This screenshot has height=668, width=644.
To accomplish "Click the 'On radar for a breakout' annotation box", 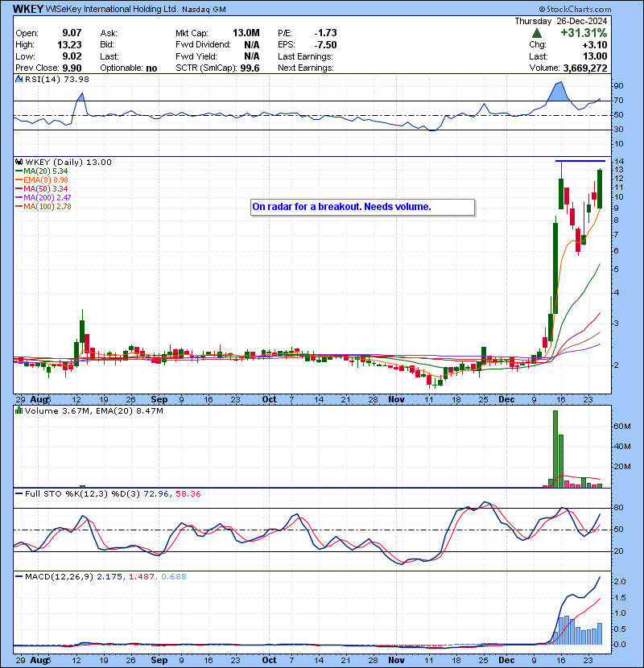I will (x=363, y=207).
